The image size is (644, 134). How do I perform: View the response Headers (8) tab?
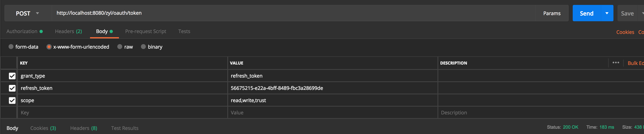(84, 128)
